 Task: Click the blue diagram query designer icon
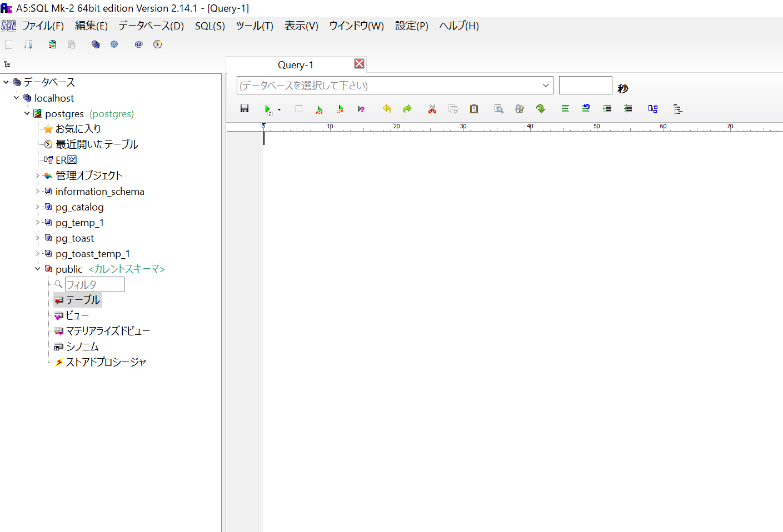pos(653,109)
